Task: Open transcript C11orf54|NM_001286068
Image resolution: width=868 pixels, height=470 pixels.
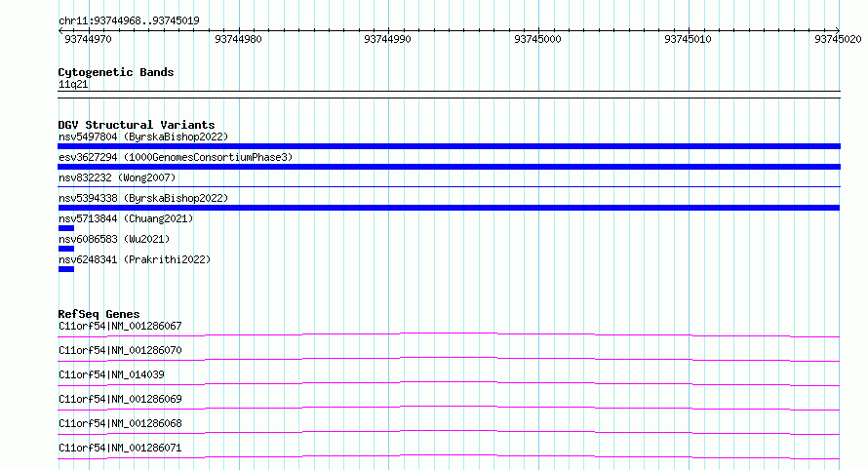Action: coord(120,423)
